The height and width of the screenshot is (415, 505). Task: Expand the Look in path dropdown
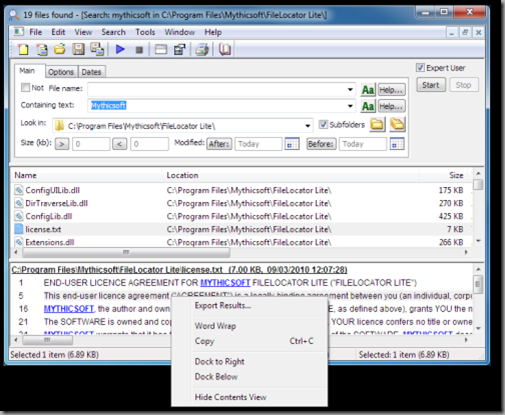[308, 126]
